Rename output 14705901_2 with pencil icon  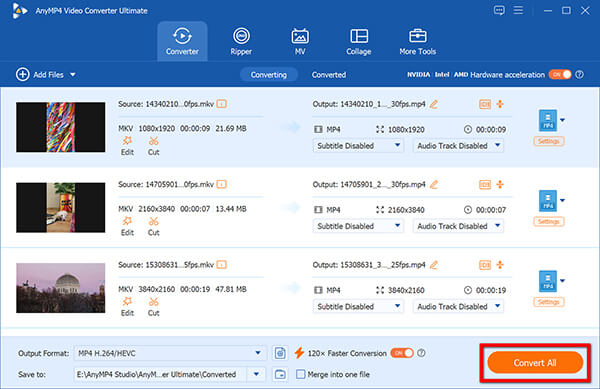434,184
